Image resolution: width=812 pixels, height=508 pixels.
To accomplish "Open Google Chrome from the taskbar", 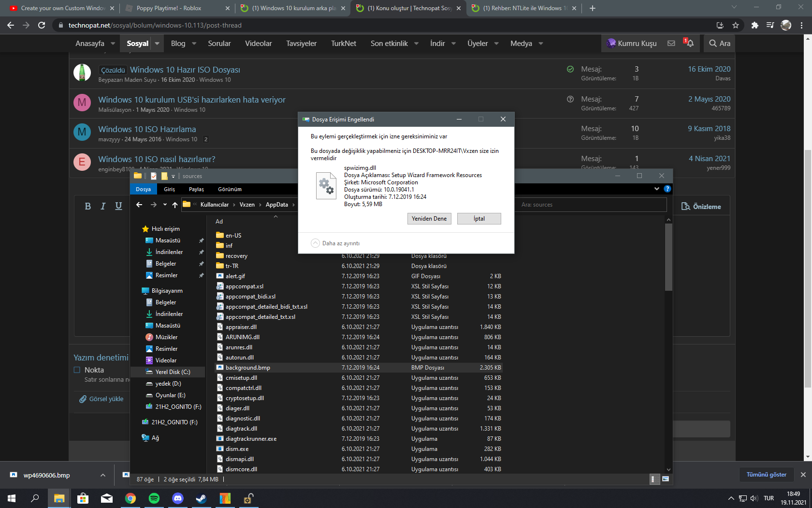I will pos(130,498).
